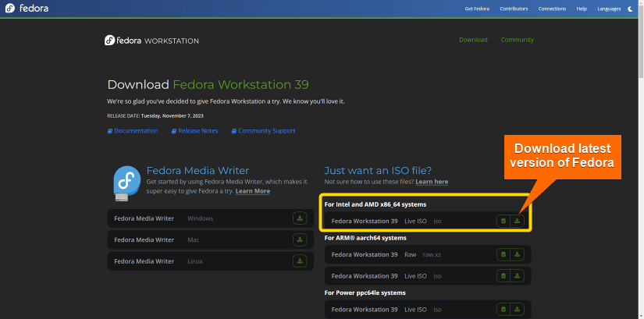Click 'For ARM® aarch64 systems' heading
644x319 pixels.
pos(365,238)
